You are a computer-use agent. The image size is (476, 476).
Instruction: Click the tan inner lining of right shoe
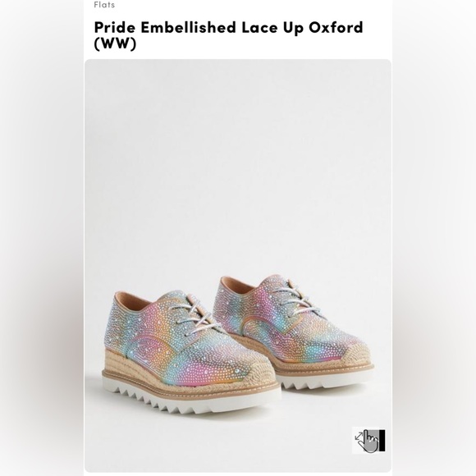[x=240, y=282]
